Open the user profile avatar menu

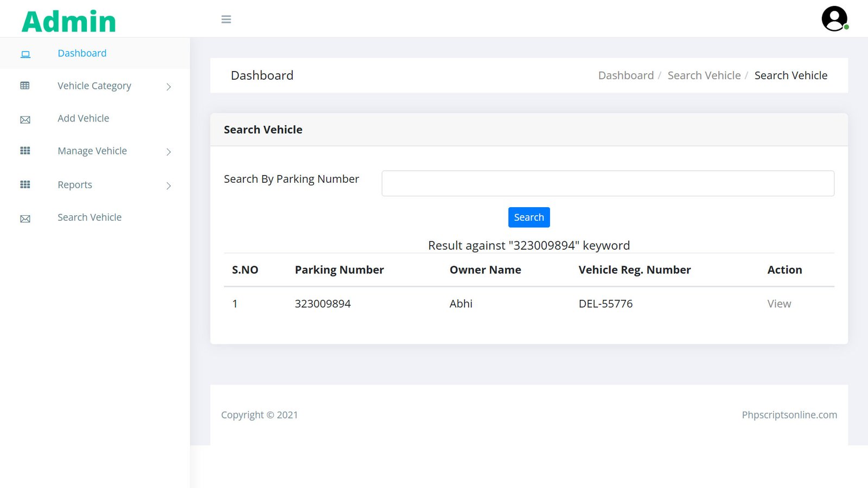pyautogui.click(x=834, y=19)
